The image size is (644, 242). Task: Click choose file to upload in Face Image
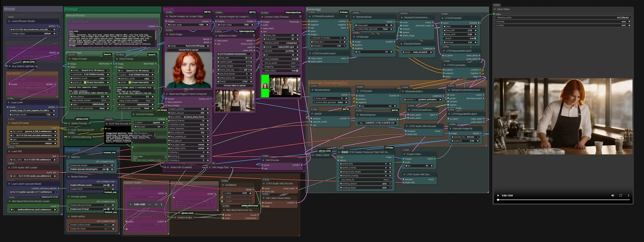[x=189, y=50]
